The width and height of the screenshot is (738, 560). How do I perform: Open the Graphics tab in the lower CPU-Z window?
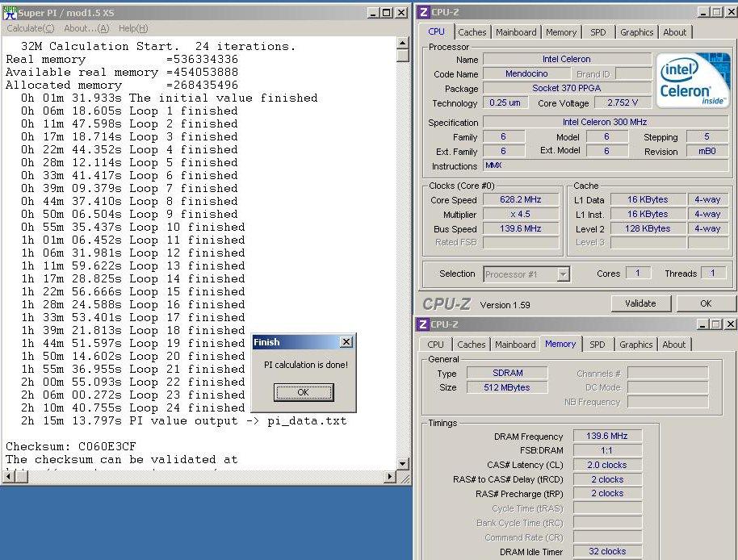point(636,345)
